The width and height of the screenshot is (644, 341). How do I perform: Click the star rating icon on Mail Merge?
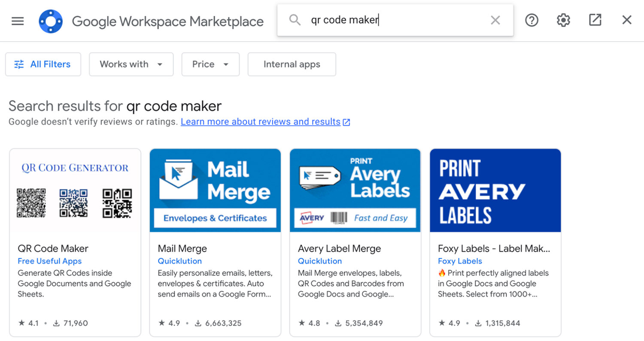coord(161,323)
